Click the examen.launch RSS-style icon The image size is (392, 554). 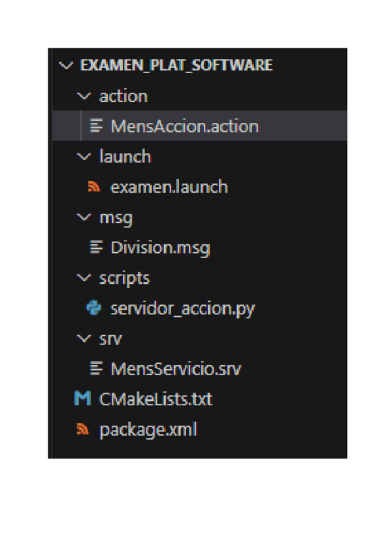(x=94, y=187)
